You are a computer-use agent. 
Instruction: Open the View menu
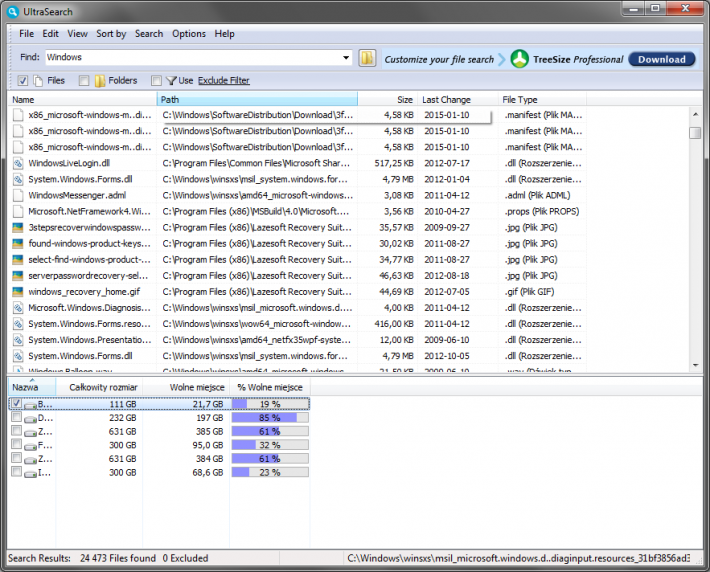tap(77, 34)
